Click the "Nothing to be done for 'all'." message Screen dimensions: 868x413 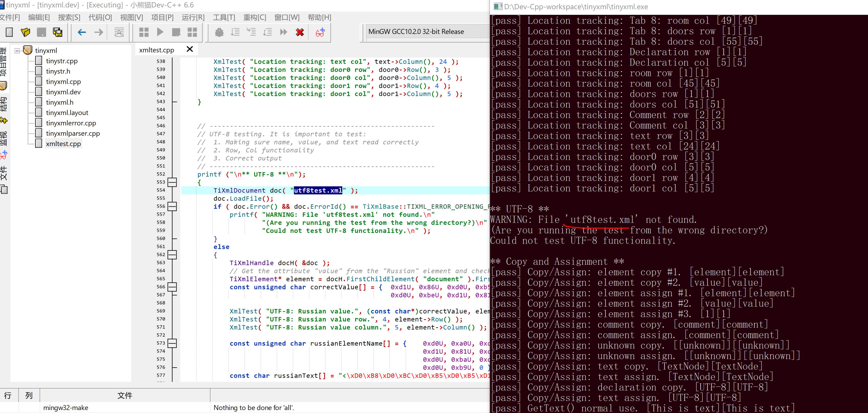[x=254, y=408]
